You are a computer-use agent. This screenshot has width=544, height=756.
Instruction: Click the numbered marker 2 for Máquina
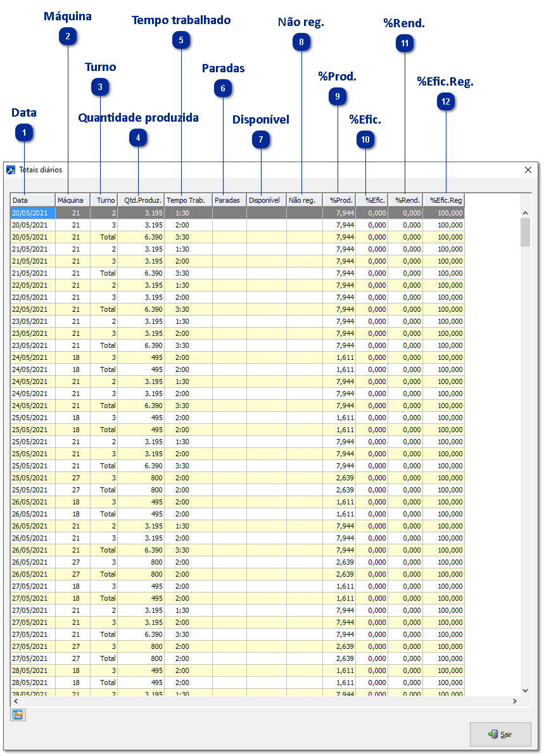pos(68,37)
